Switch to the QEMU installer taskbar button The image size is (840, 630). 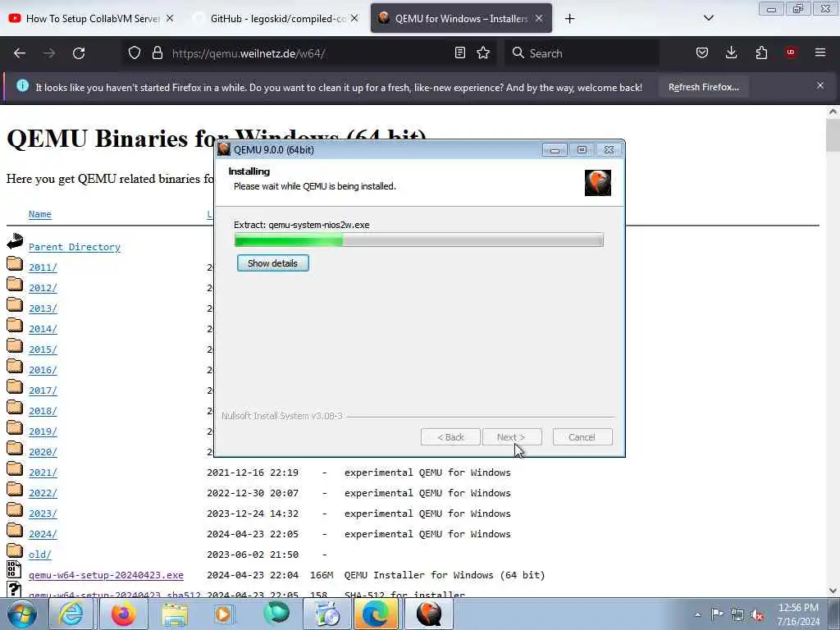coord(428,614)
